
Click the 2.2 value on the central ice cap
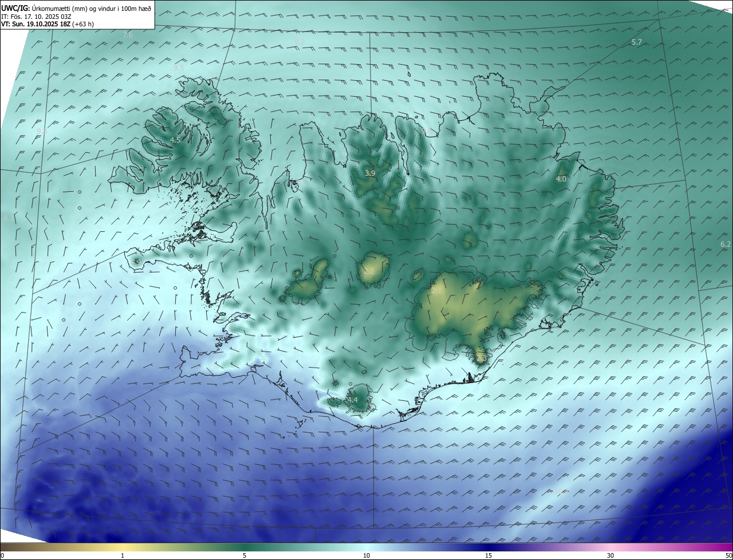[x=369, y=272]
